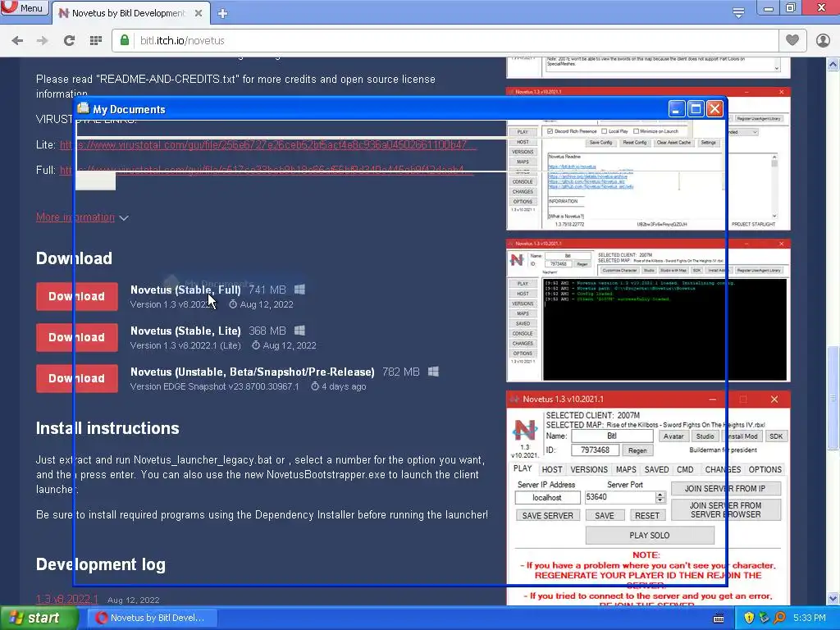This screenshot has height=630, width=840.
Task: Click the green security padlock icon
Action: tap(125, 40)
